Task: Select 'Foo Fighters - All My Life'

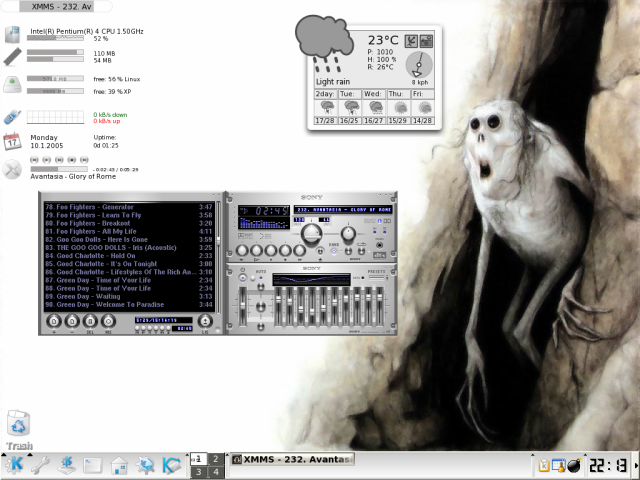Action: click(x=129, y=231)
